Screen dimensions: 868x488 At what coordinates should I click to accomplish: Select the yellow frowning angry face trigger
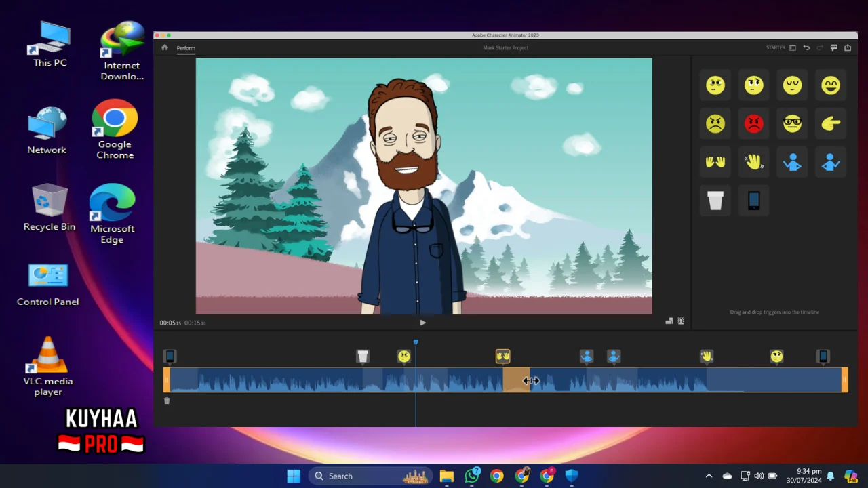715,123
